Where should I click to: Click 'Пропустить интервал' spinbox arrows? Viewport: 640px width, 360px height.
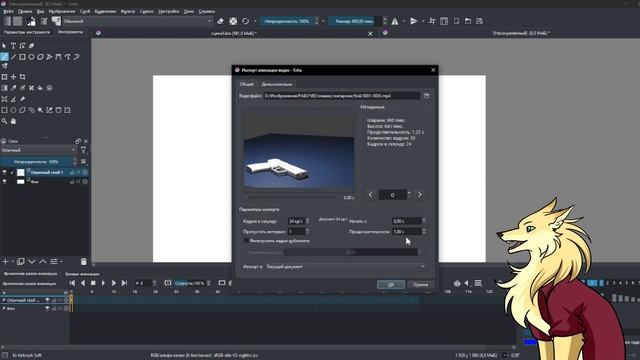(x=308, y=231)
